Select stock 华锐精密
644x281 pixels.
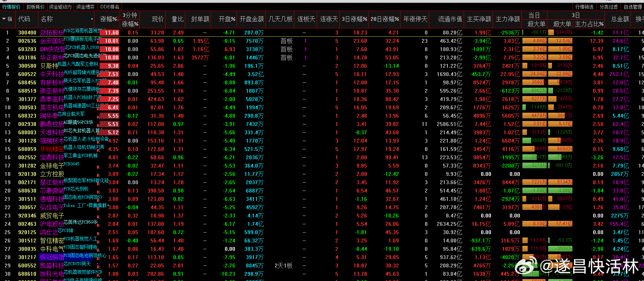click(52, 149)
